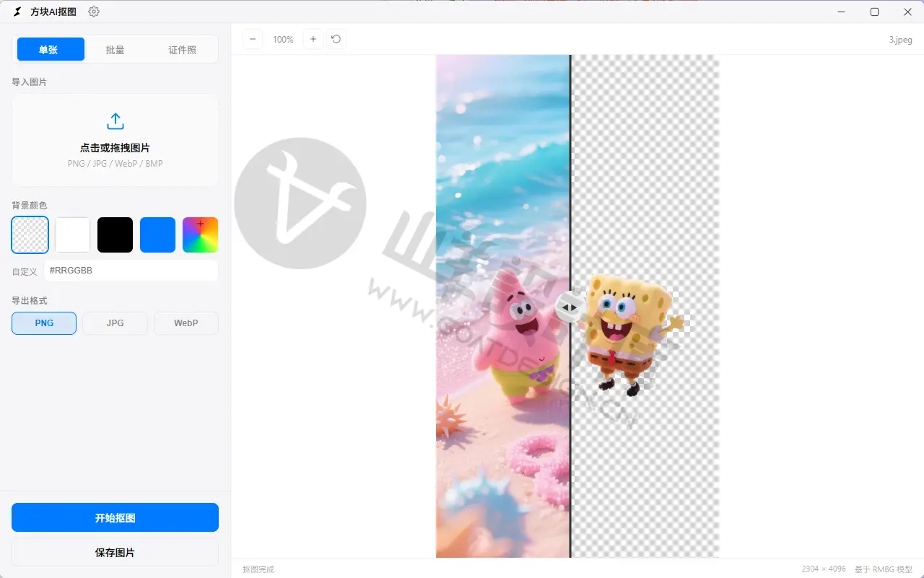The height and width of the screenshot is (578, 924).
Task: Click the PNG / JPG / WebP / BMP hint text
Action: pos(115,164)
